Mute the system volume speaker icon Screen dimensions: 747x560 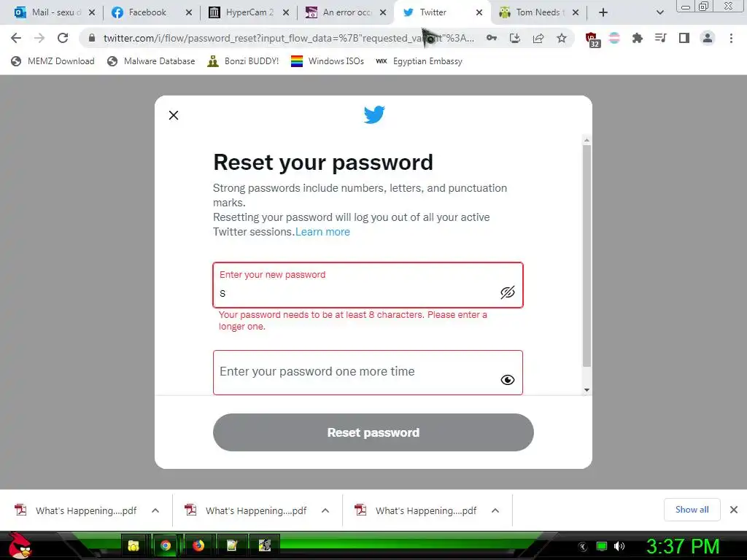pyautogui.click(x=619, y=545)
